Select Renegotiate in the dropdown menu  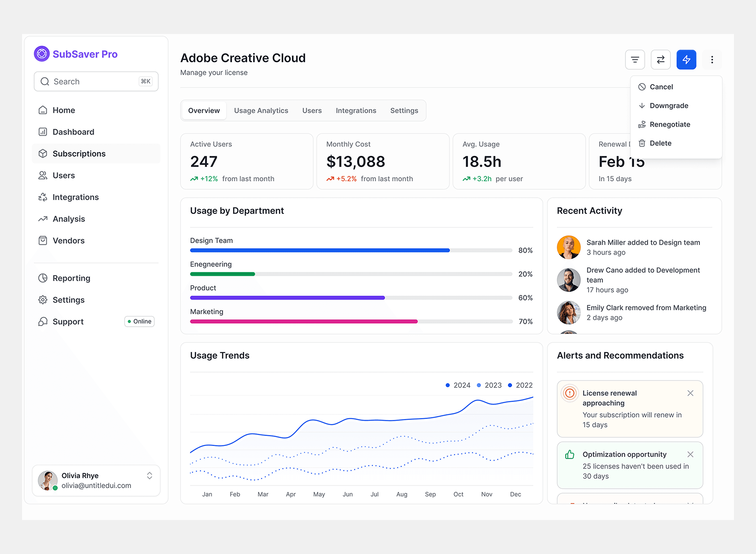tap(670, 124)
